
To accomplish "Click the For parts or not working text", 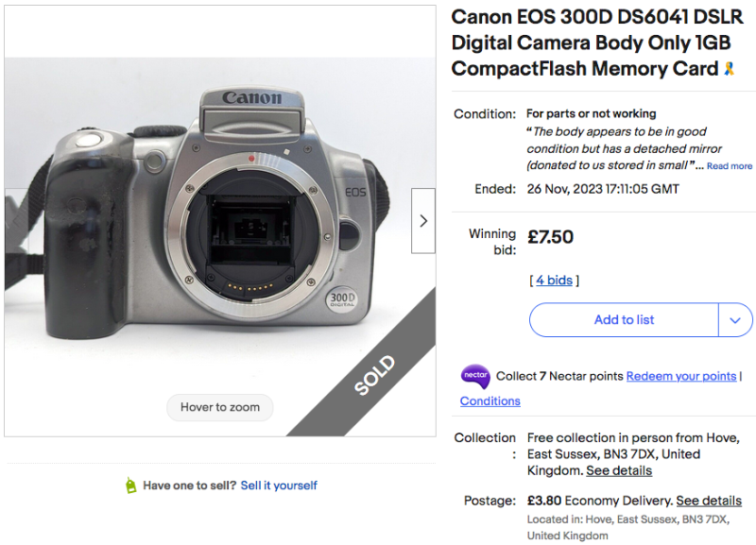I will pos(591,113).
